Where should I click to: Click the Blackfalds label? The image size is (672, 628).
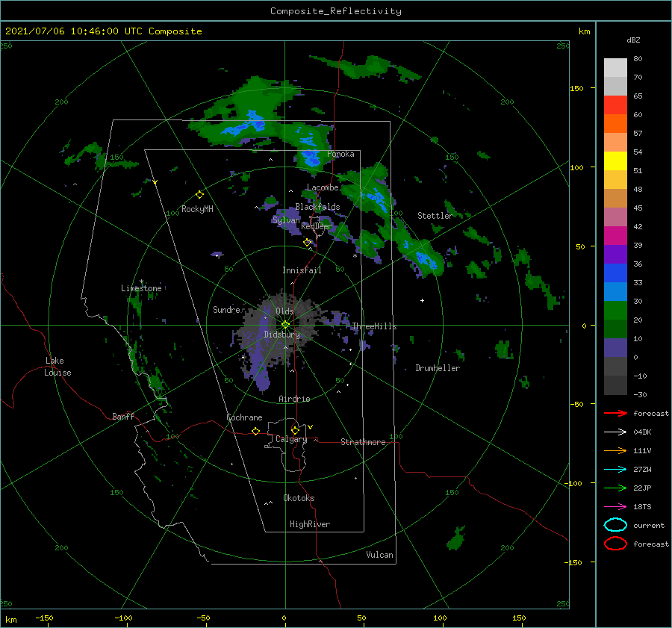(x=317, y=207)
